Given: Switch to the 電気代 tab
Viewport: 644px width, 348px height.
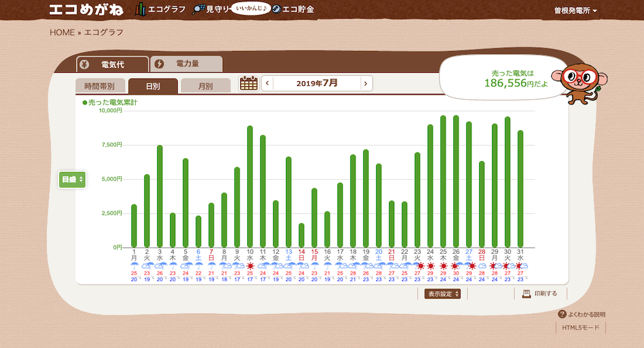Looking at the screenshot, I should tap(113, 64).
